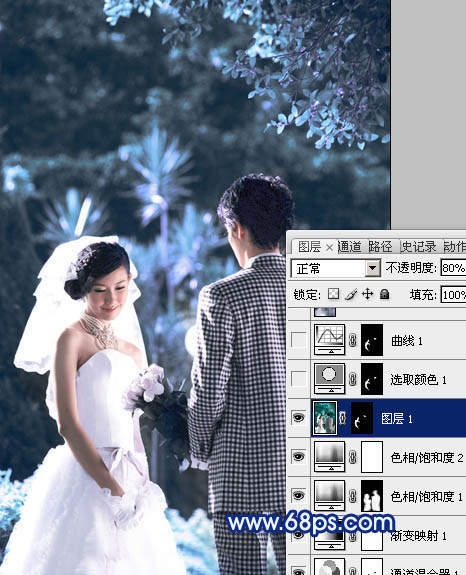
Task: Click the 选取颜色 1 selective color adjustment thumbnail
Action: pyautogui.click(x=329, y=379)
